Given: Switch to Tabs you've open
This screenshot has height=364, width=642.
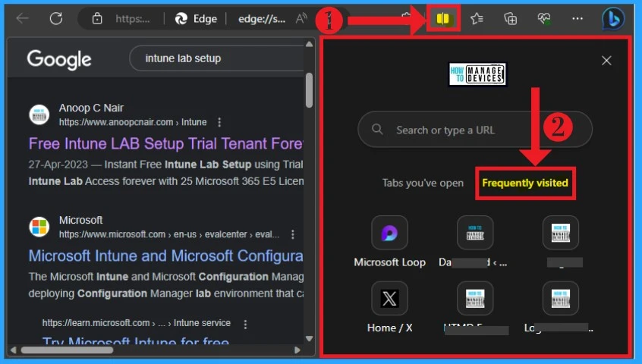Looking at the screenshot, I should click(x=423, y=183).
